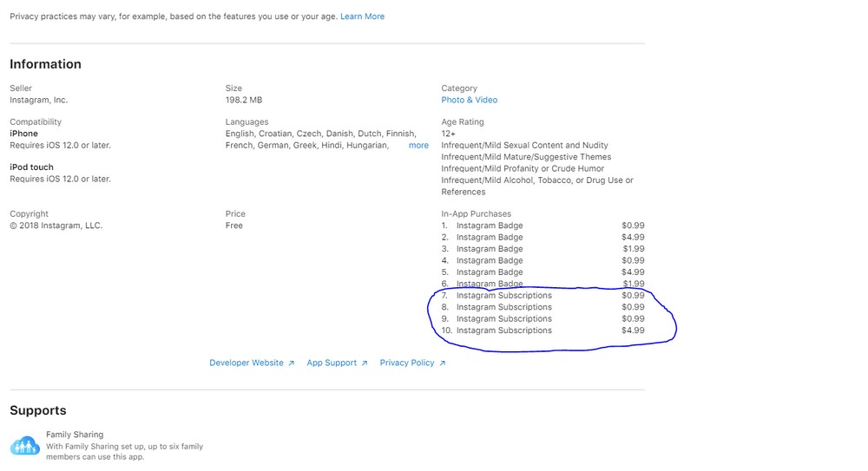Select the iPhone compatibility label
868x471 pixels.
pyautogui.click(x=23, y=134)
